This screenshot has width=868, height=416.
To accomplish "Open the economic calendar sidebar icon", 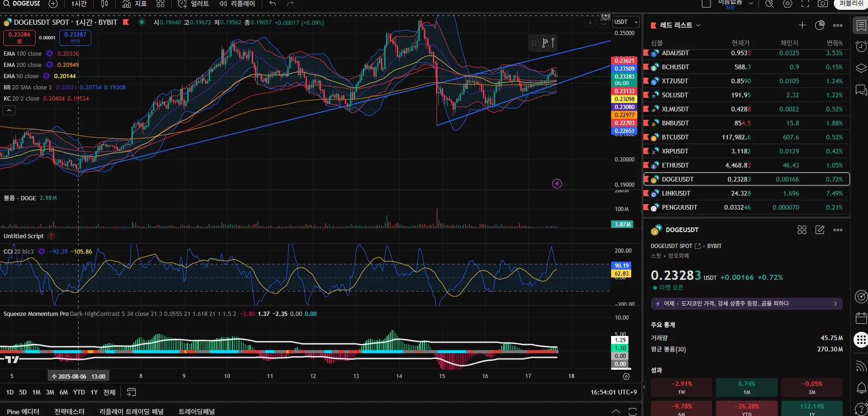I will tap(861, 318).
